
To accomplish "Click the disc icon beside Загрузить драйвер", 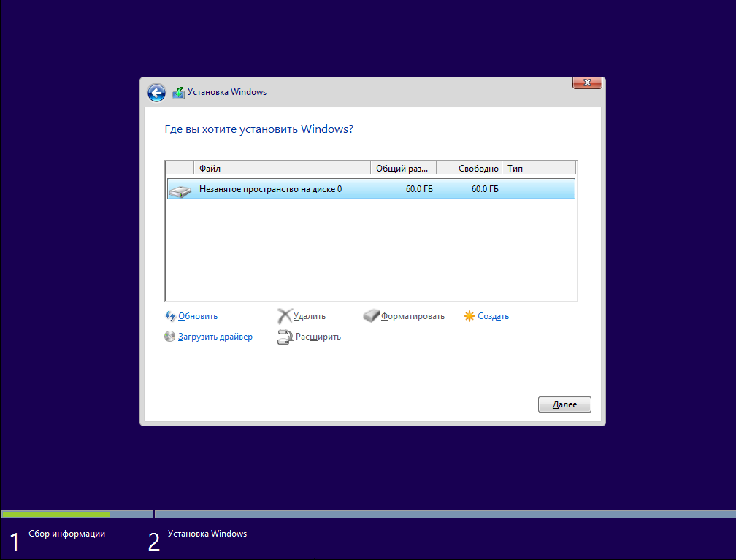I will tap(169, 336).
